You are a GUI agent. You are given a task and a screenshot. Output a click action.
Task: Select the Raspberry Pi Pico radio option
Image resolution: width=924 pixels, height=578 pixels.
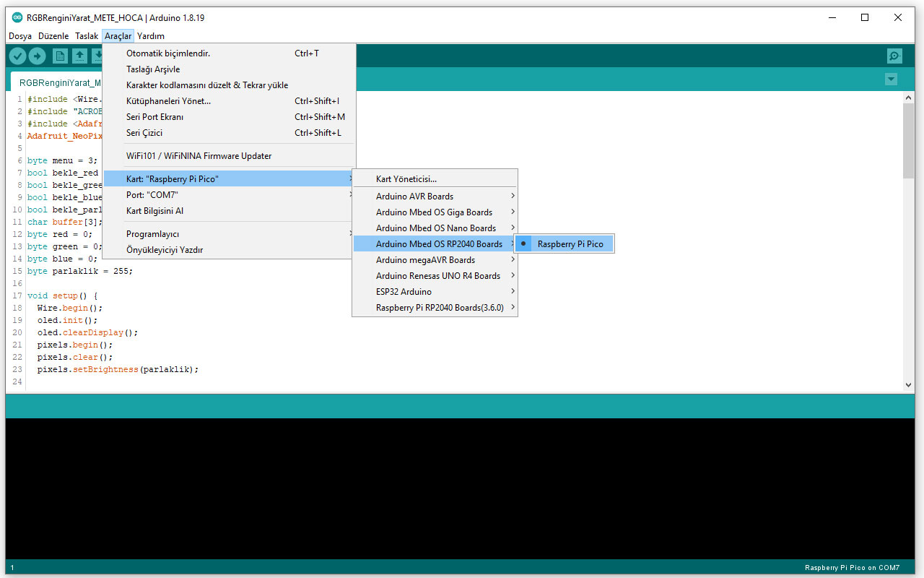point(564,244)
